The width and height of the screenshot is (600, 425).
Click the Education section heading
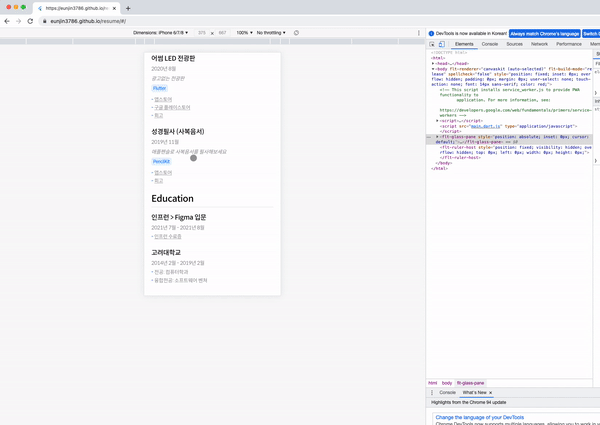tap(172, 199)
